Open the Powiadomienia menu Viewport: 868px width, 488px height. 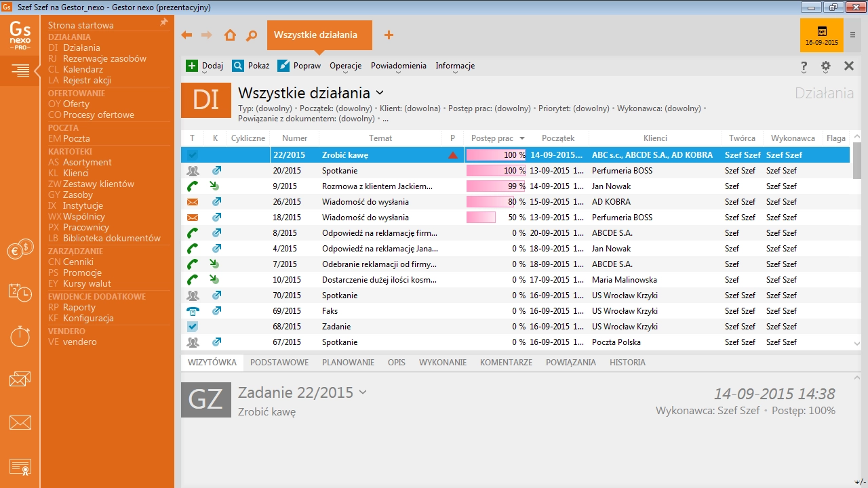click(x=397, y=66)
